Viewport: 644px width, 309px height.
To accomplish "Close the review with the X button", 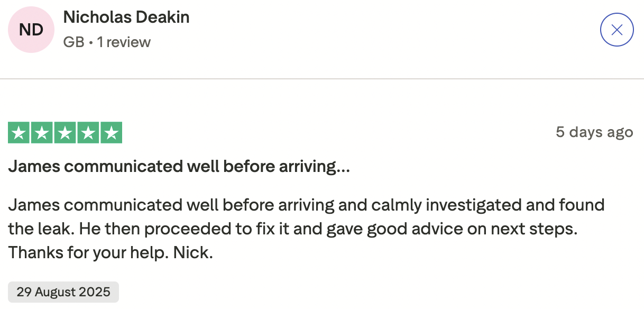I will coord(617,30).
